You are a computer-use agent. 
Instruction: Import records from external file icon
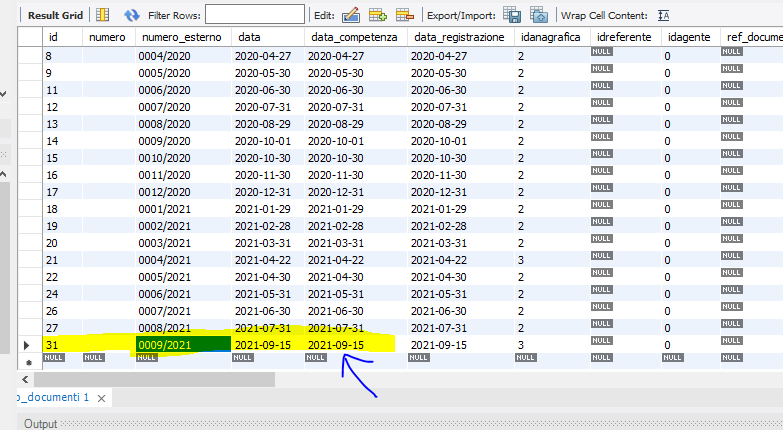pyautogui.click(x=539, y=15)
